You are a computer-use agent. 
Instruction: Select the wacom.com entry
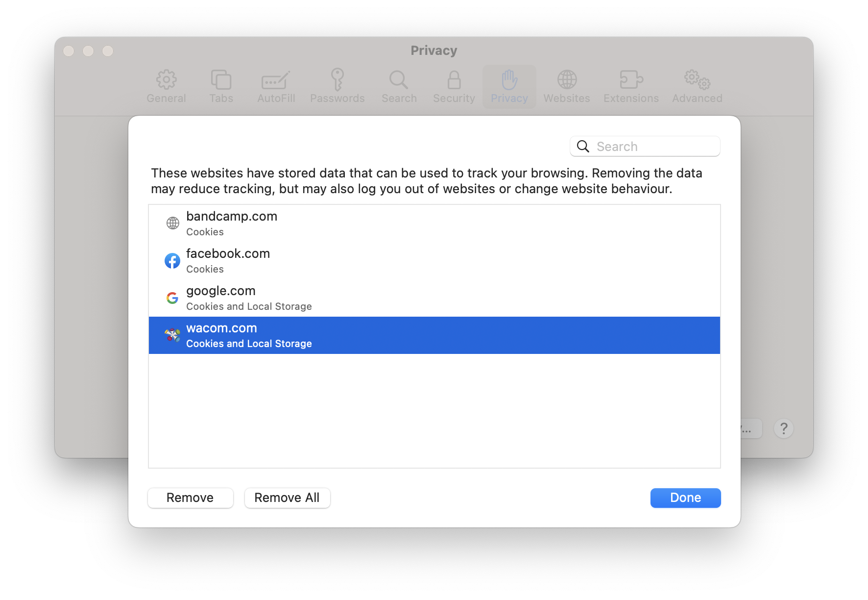point(434,335)
